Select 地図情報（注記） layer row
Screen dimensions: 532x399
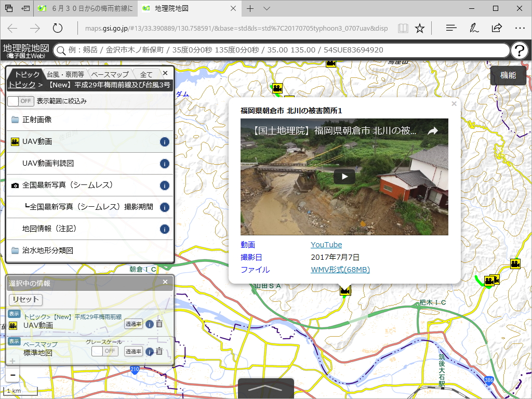tap(90, 229)
